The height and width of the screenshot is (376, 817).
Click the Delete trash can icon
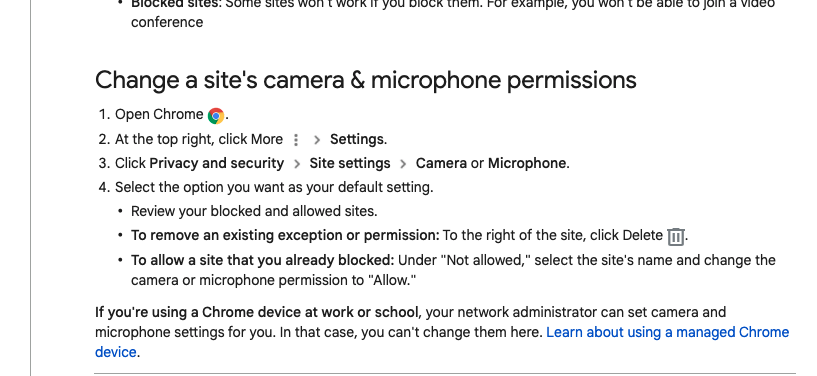[676, 236]
